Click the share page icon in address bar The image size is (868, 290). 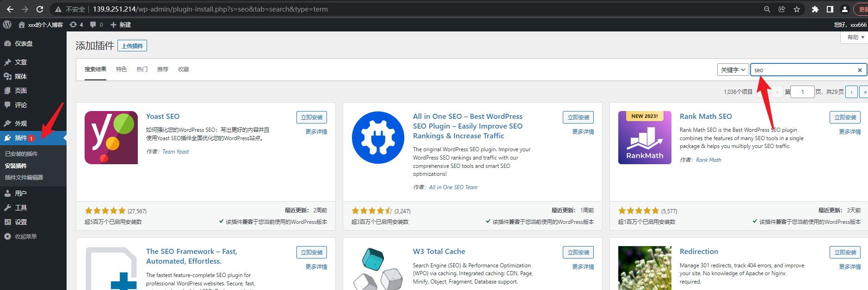coord(782,9)
